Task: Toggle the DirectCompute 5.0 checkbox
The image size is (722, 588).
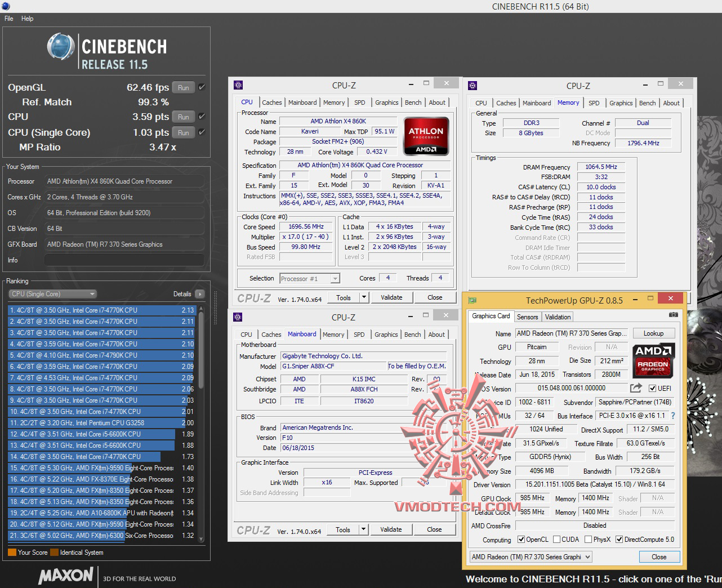Action: coord(620,540)
